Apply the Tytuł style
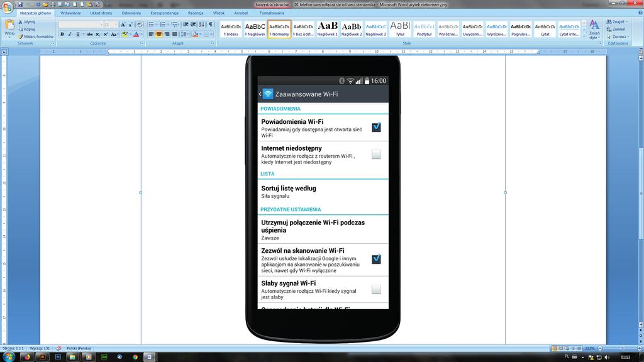This screenshot has width=644, height=362. click(400, 29)
